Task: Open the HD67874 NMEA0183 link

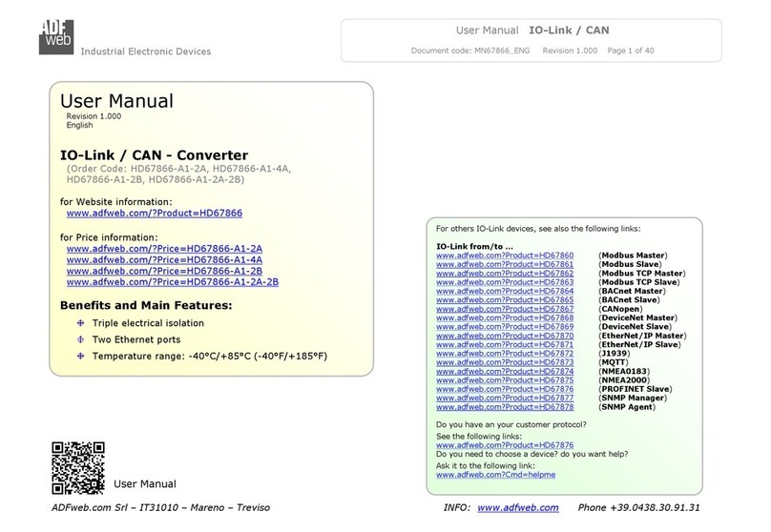Action: click(505, 372)
